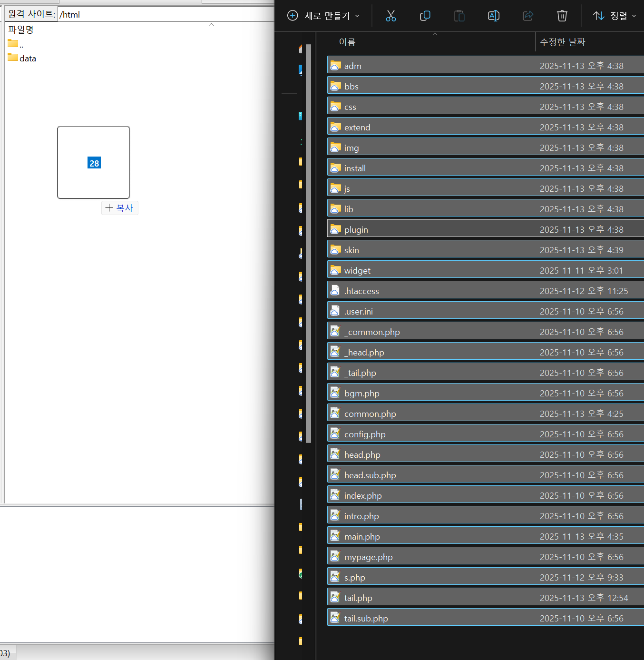Sort files by the 이름 column header
Image resolution: width=644 pixels, height=660 pixels.
[x=346, y=42]
